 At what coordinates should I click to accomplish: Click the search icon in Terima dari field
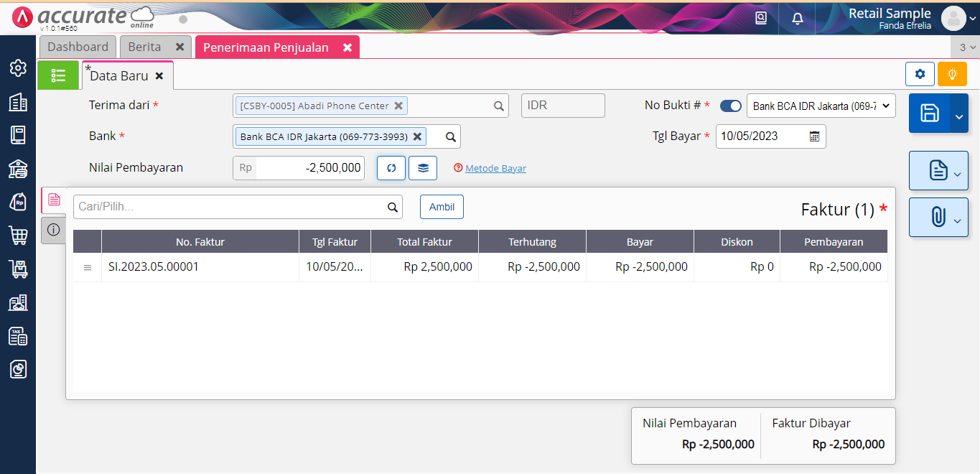point(498,106)
